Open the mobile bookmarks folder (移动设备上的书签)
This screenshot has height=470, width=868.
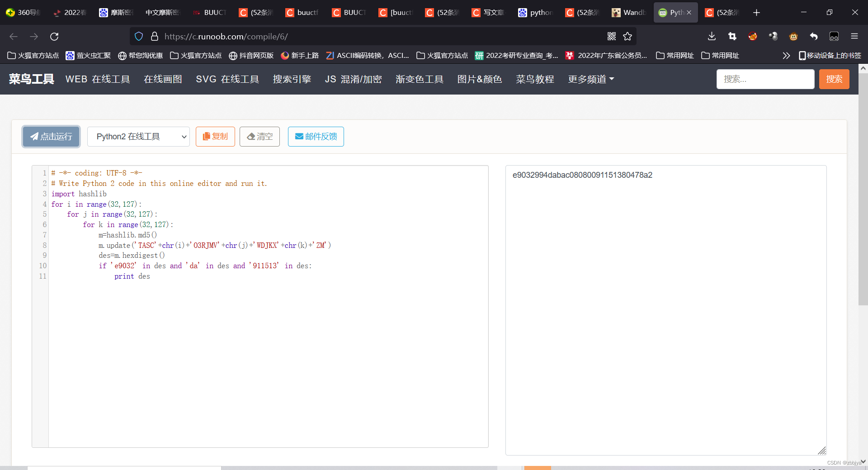pos(830,56)
